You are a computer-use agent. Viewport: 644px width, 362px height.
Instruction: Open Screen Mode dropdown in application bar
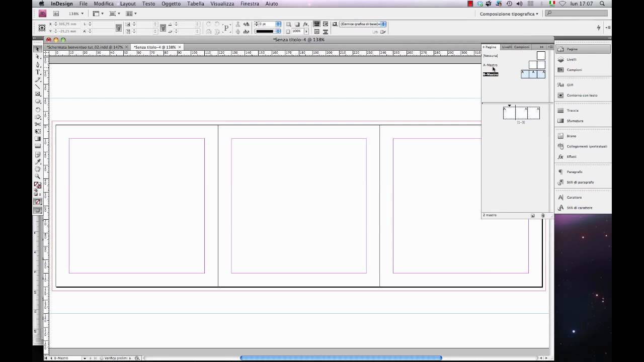114,14
